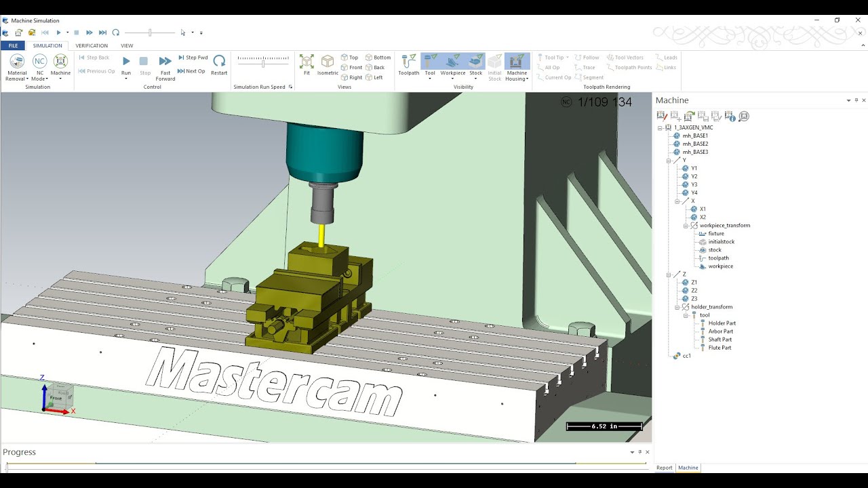Switch to the VERIFICATION ribbon tab
Viewport: 868px width, 488px height.
click(x=92, y=45)
